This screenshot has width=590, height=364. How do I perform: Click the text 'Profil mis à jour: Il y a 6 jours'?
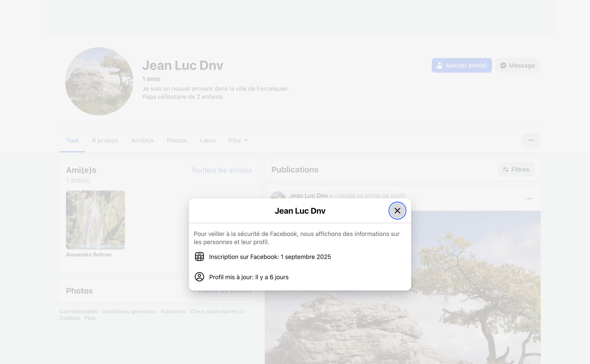pos(249,277)
